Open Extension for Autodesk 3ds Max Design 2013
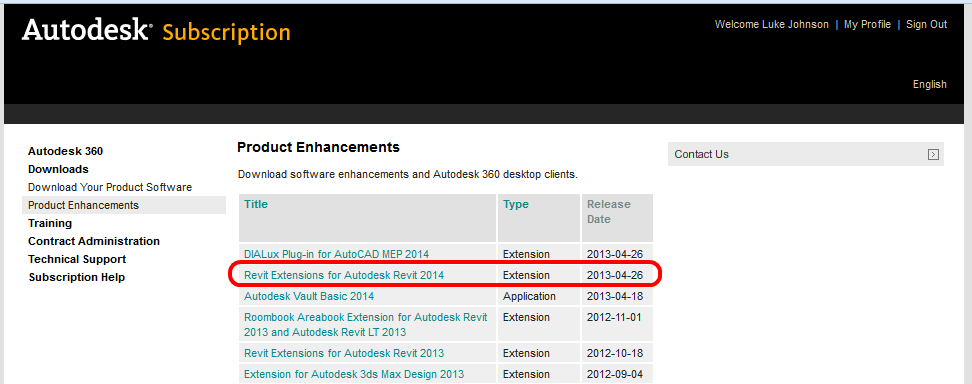 click(354, 374)
